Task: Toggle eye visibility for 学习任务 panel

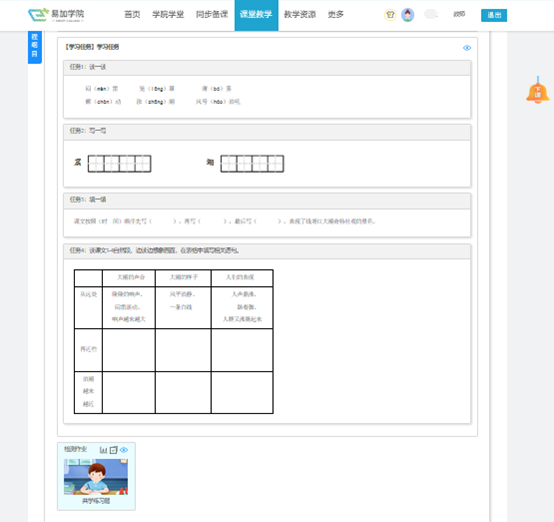Action: pos(467,48)
